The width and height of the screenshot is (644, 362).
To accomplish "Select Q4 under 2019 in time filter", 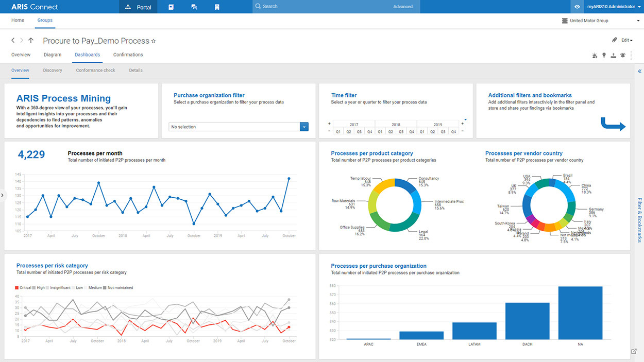I will point(453,132).
